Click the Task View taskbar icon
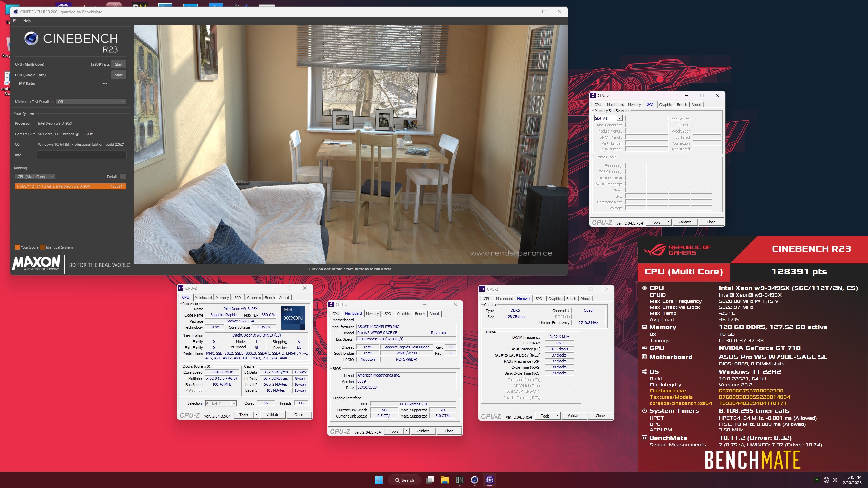 click(x=430, y=480)
